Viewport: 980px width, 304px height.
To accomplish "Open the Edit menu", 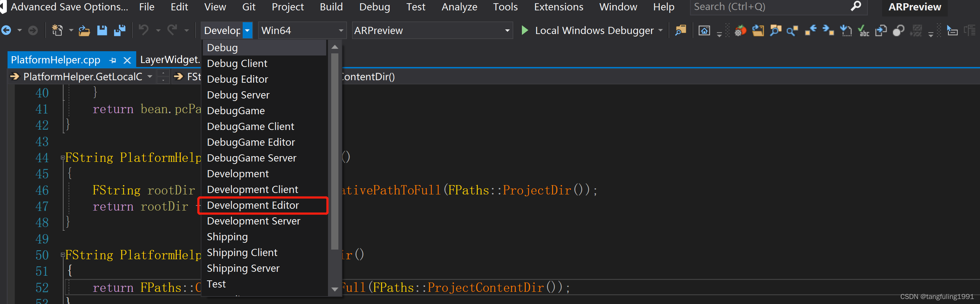I will tap(179, 7).
